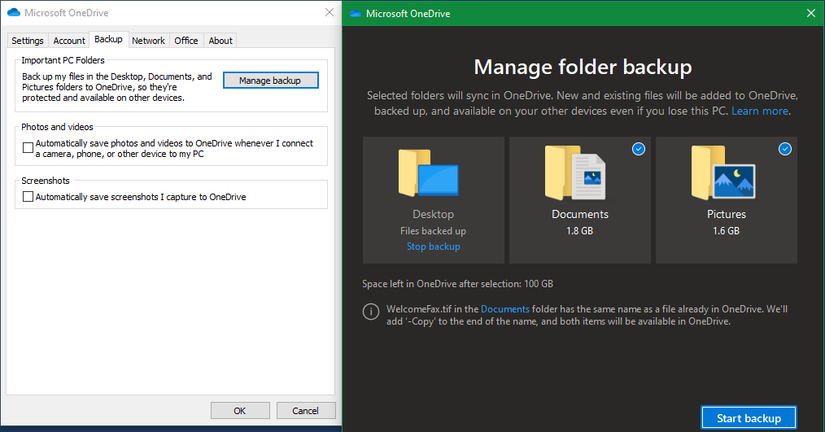Open the About tab
Screen dimensions: 825x432
(220, 41)
